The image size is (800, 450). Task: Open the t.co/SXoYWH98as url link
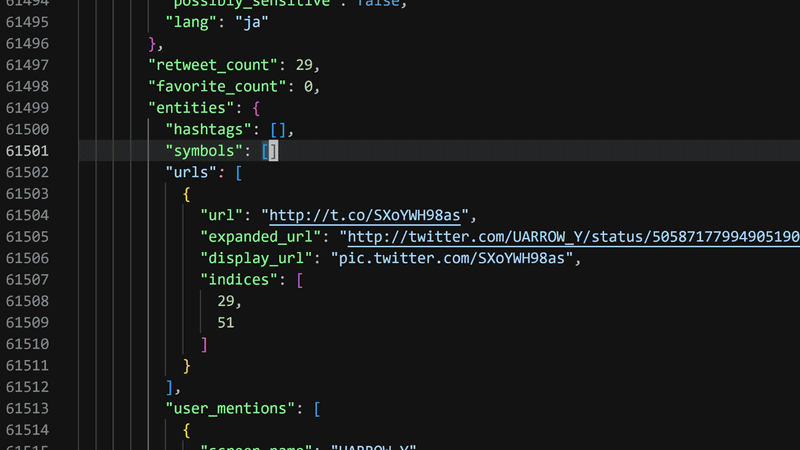[365, 215]
